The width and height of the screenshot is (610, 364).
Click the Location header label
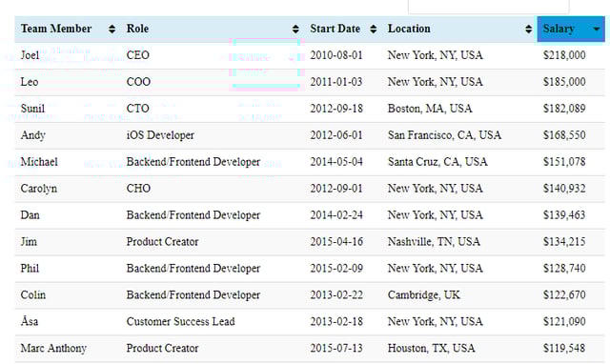409,29
